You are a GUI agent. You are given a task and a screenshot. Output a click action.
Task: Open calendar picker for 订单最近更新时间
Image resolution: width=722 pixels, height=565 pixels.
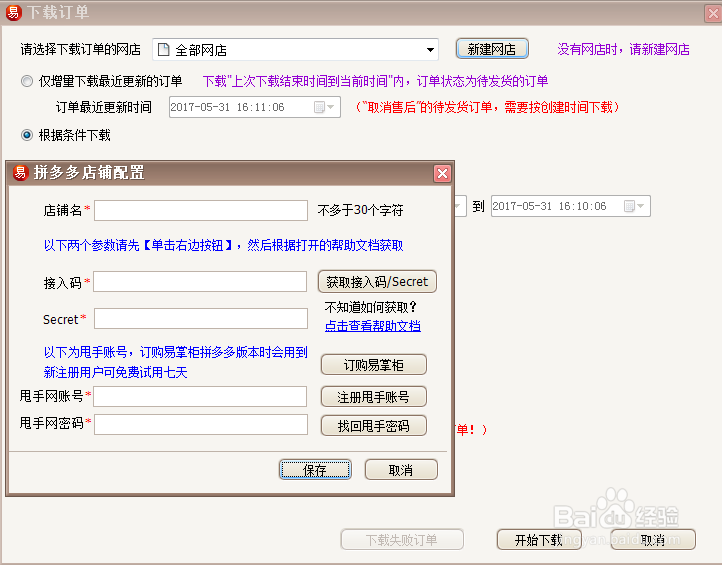tap(324, 107)
